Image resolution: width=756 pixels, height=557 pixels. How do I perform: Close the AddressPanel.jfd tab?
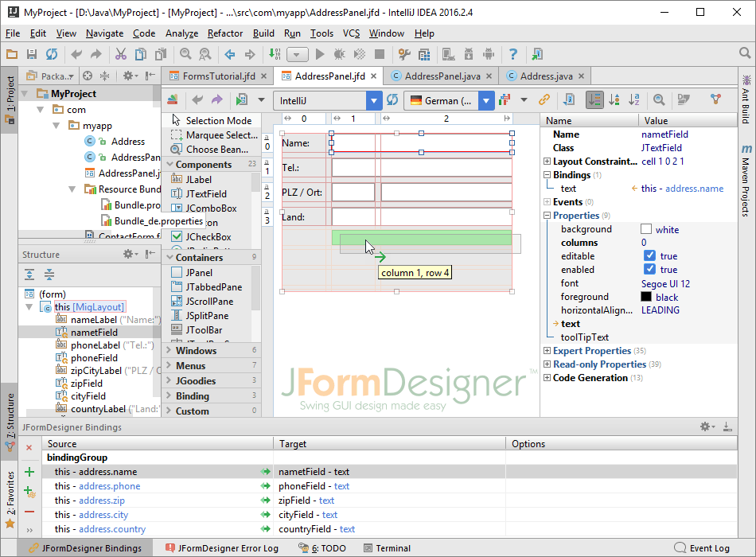(x=374, y=76)
